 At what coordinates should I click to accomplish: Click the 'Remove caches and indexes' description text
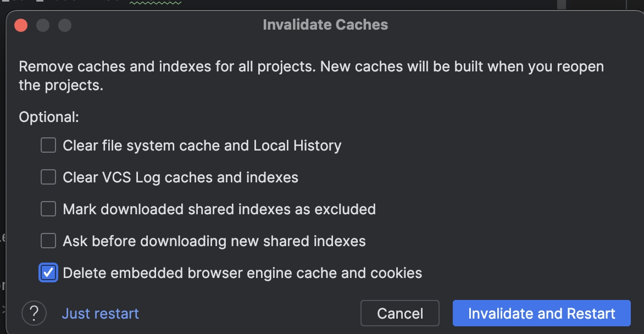pyautogui.click(x=312, y=76)
